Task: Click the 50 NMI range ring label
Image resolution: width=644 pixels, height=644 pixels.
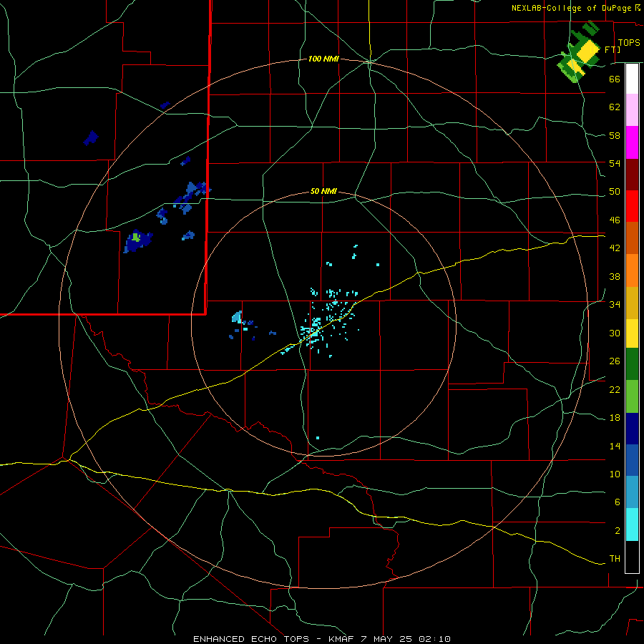Action: tap(323, 191)
